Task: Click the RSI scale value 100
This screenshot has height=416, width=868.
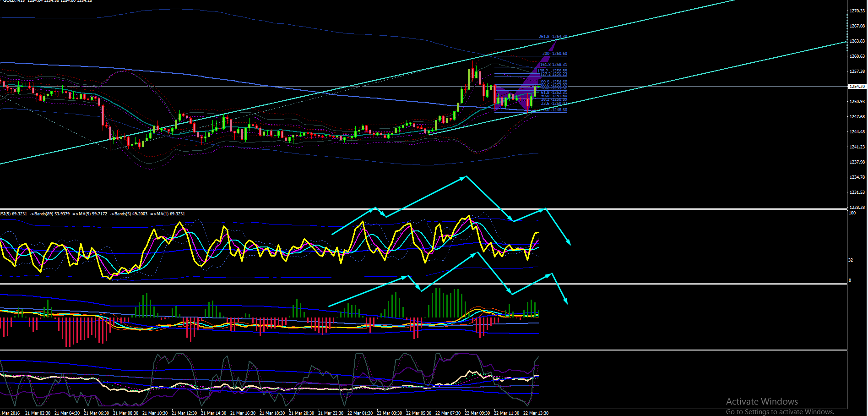Action: click(852, 213)
